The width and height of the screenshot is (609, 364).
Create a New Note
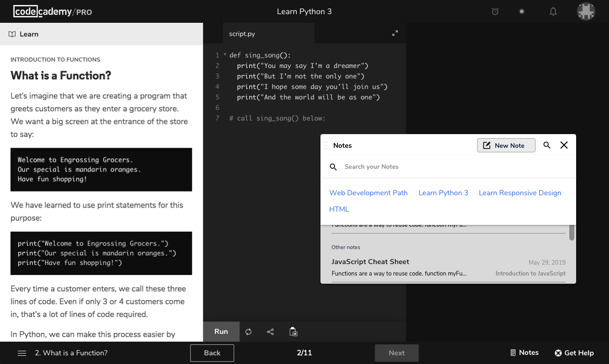point(506,146)
